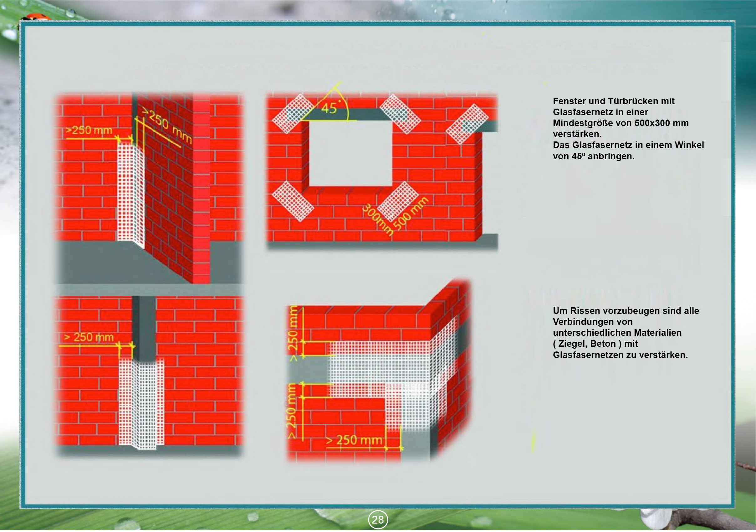Click the line "Mindestgröße von 500x300 mm"
756x532 pixels.
[x=621, y=123]
